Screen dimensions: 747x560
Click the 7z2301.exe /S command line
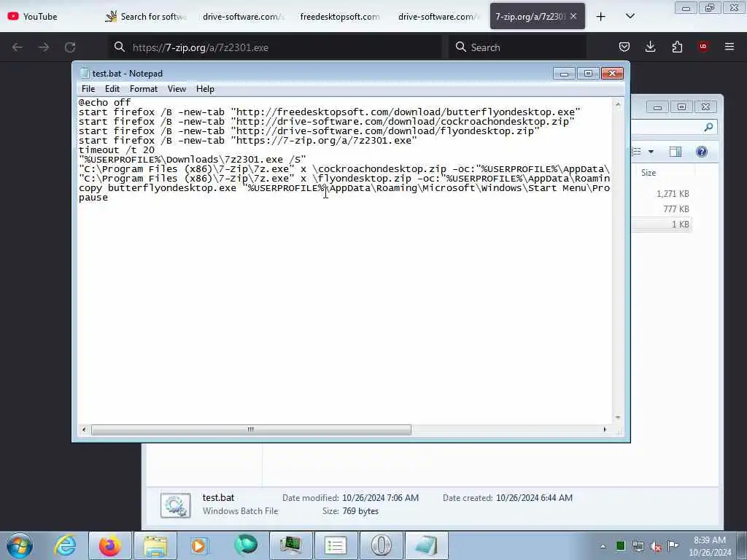pos(193,160)
